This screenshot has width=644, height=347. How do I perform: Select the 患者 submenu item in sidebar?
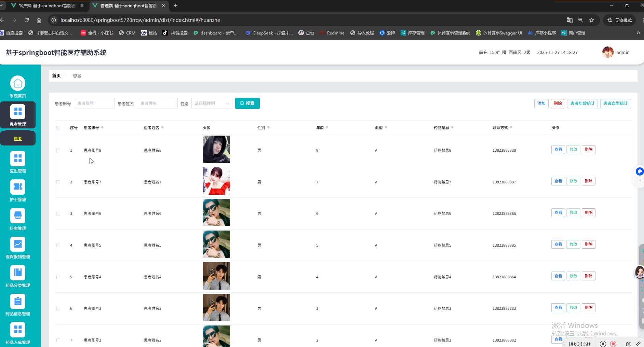click(x=18, y=139)
